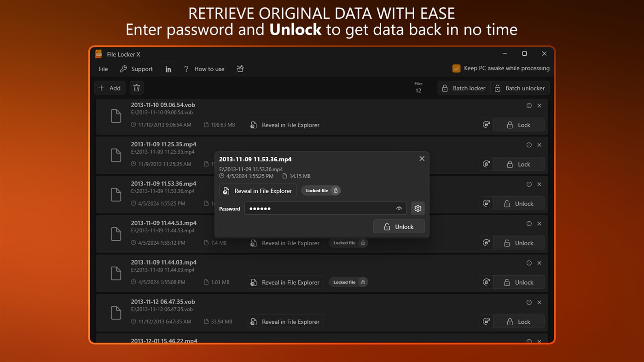Screen dimensions: 644x362
Task: Uncheck Keep PC awake while processing
Action: click(456, 68)
